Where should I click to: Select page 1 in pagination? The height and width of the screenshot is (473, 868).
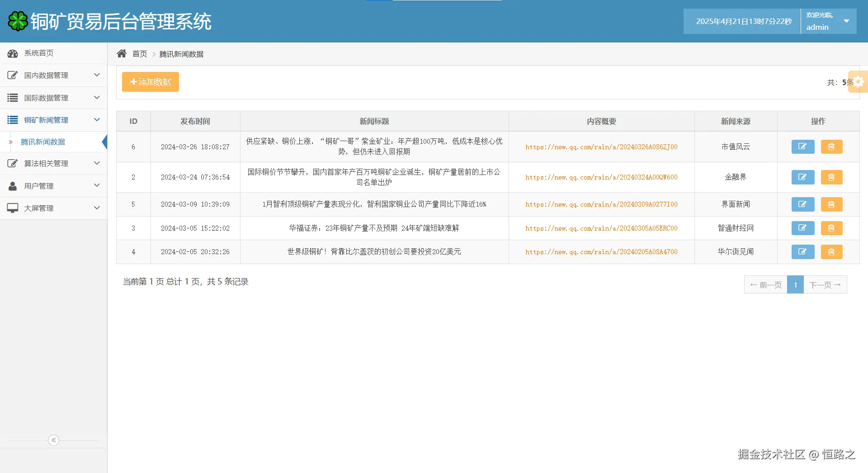(x=795, y=285)
